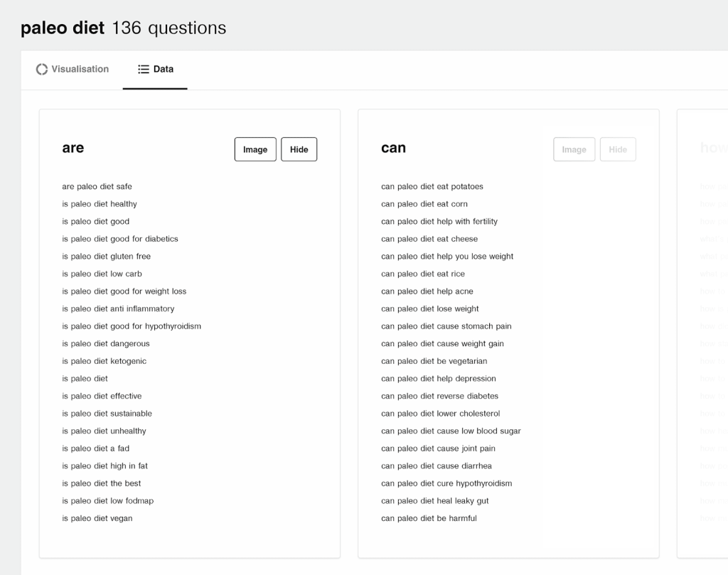
Task: Switch to the Visualisation tab
Action: 73,70
